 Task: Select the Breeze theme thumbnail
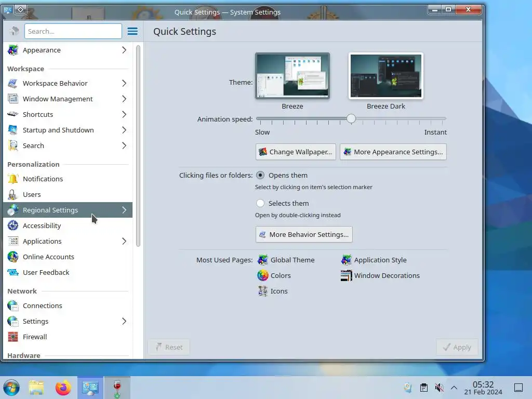pos(292,76)
